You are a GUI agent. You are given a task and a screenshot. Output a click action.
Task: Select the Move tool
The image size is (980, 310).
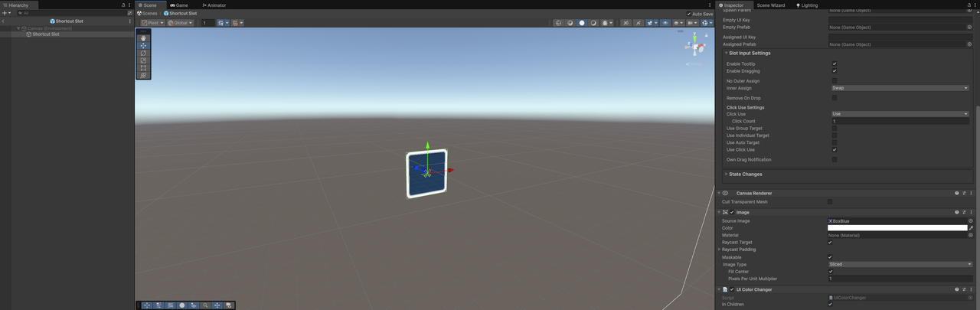[x=143, y=46]
